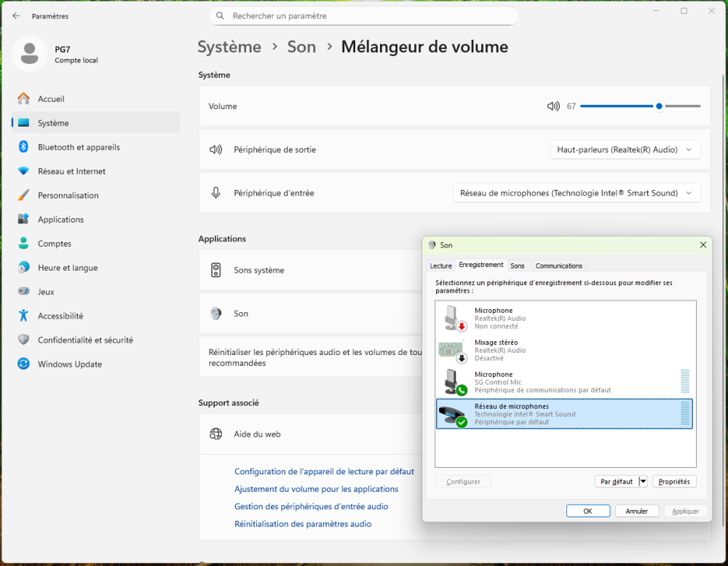Viewport: 728px width, 566px height.
Task: Click Réinitialiser les périphériques audio row
Action: click(x=311, y=358)
